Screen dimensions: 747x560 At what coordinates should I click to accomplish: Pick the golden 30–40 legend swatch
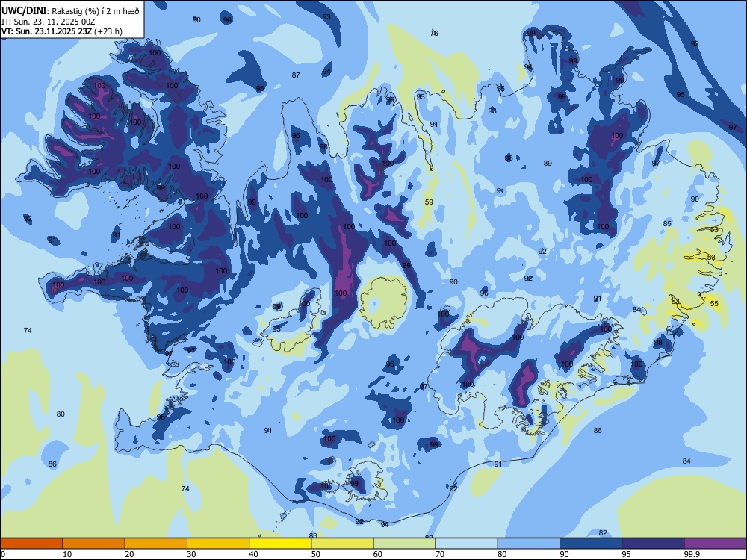point(218,544)
